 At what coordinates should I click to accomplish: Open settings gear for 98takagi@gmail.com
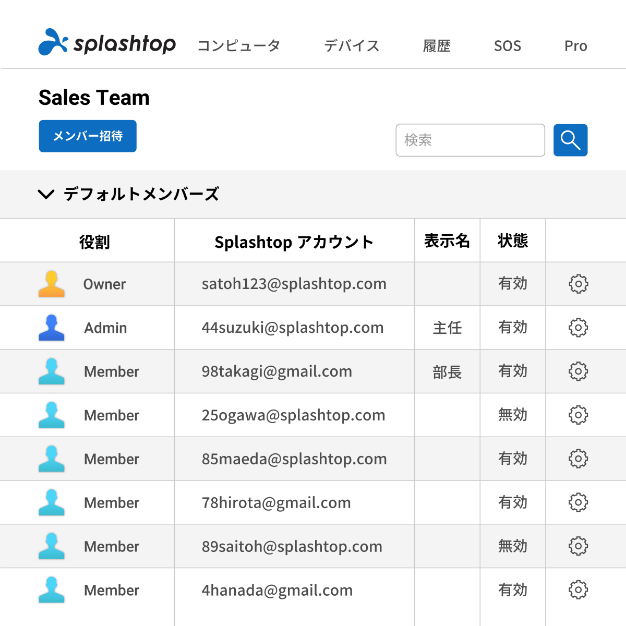(578, 371)
